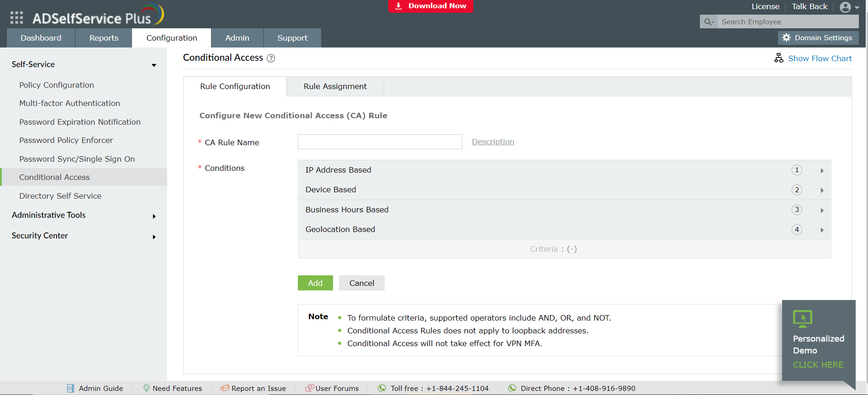This screenshot has width=868, height=395.
Task: Open User Forums link
Action: coord(337,389)
